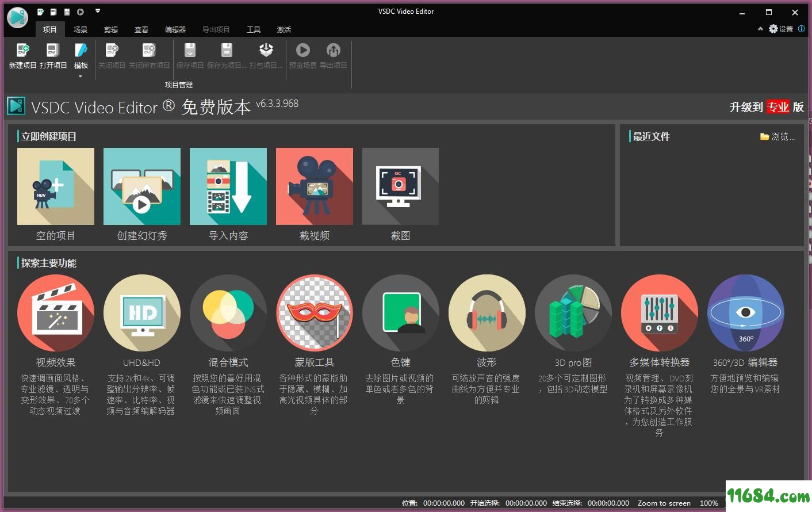Click the 升级到专业版 (Upgrade to Pro) link

point(767,107)
